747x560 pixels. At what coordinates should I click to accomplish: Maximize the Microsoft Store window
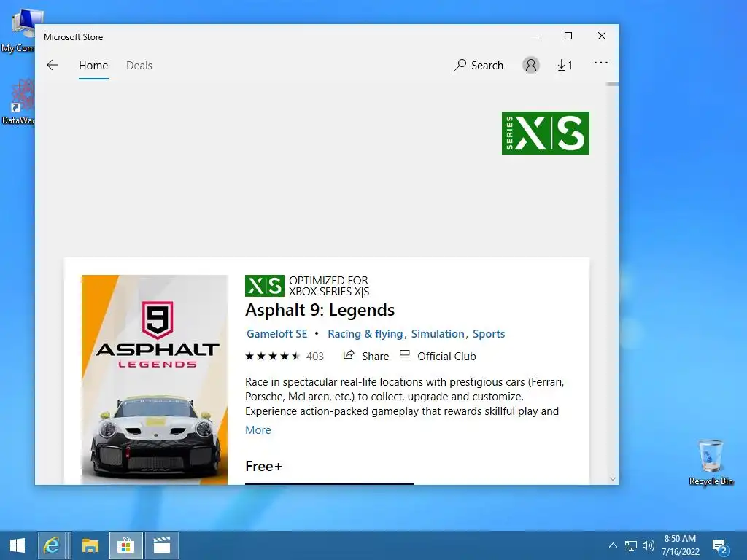568,36
